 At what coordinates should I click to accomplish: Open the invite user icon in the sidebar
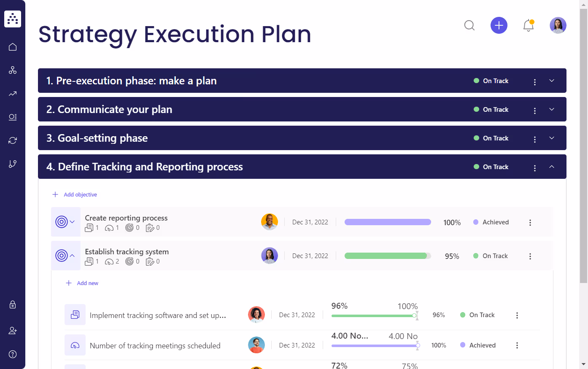tap(13, 330)
